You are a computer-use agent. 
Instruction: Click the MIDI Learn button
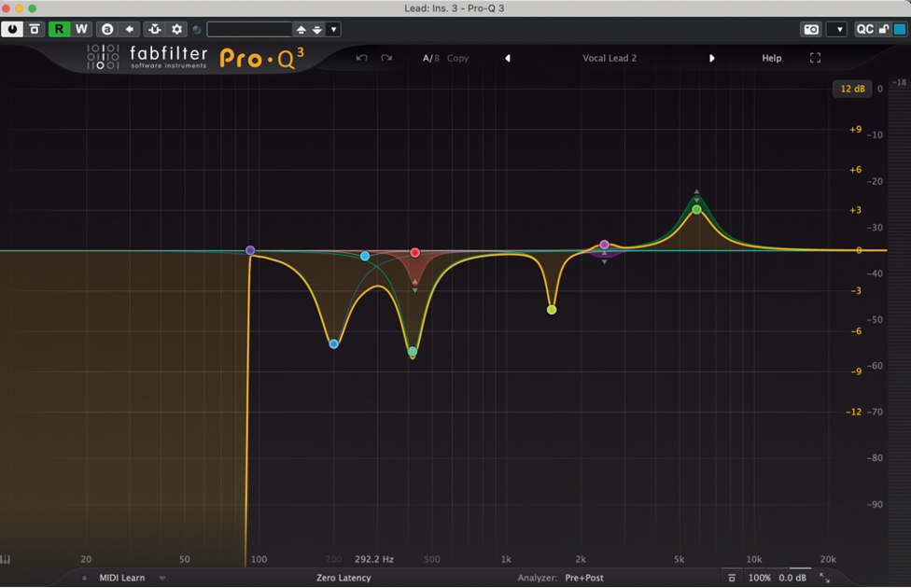coord(122,578)
